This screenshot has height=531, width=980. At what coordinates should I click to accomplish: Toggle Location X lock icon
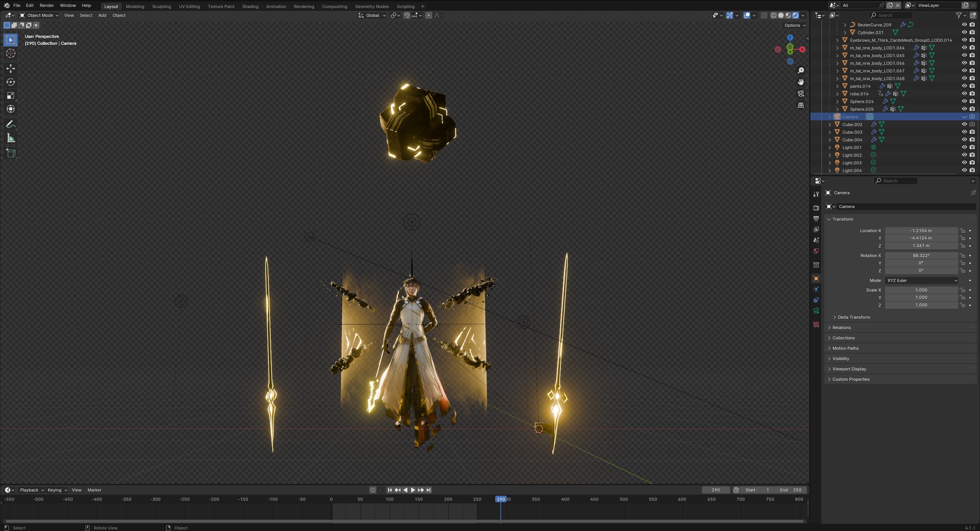tap(962, 231)
